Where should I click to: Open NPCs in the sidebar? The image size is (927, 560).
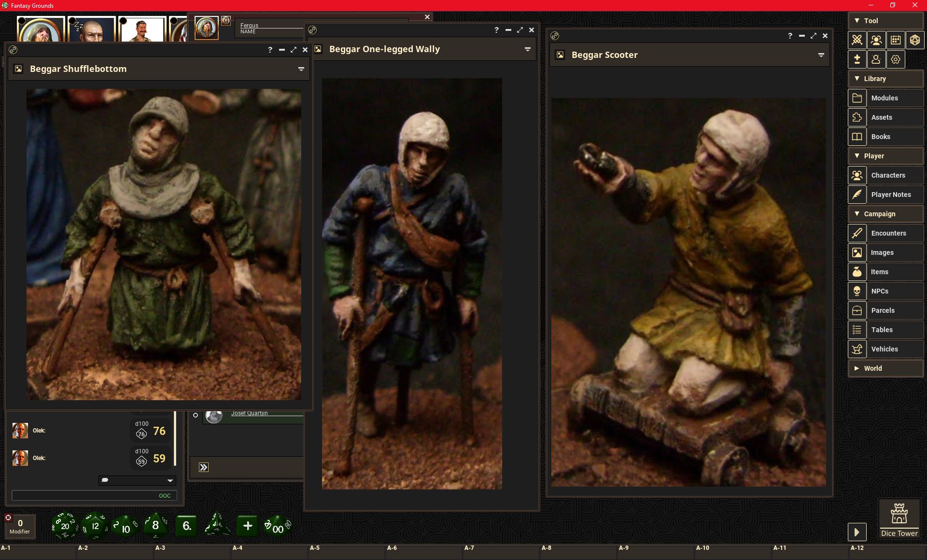coord(885,291)
